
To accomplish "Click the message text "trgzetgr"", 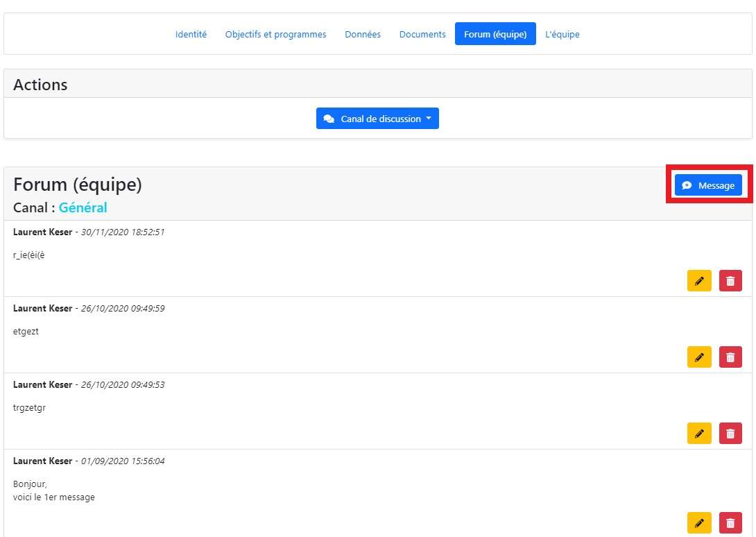I will point(29,408).
